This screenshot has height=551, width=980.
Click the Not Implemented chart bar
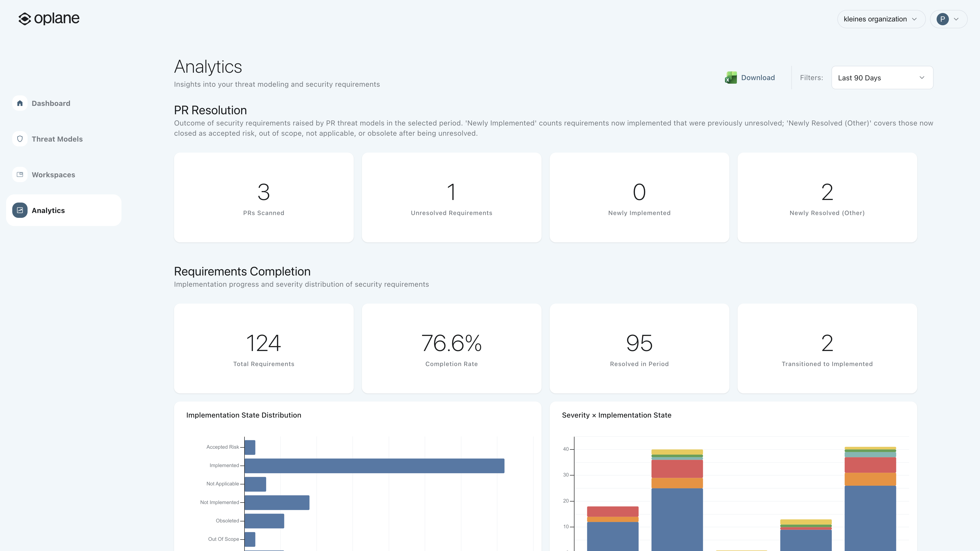click(x=277, y=502)
